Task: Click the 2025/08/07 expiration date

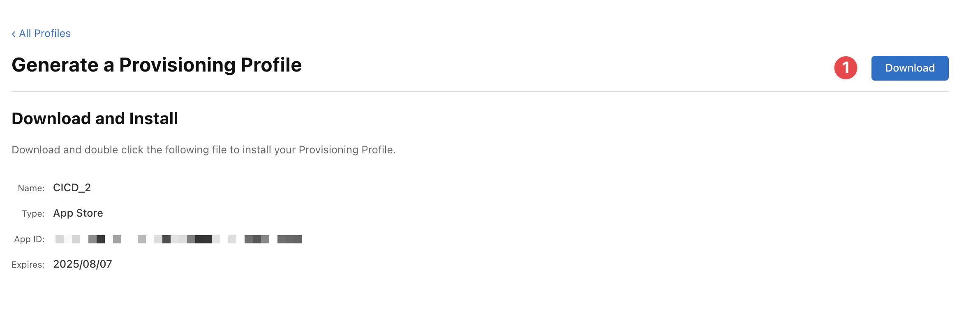Action: pyautogui.click(x=83, y=264)
